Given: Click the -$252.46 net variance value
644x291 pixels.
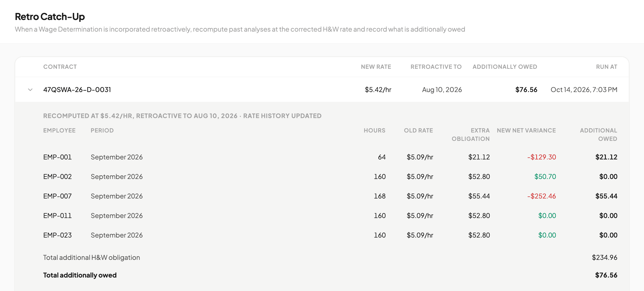Looking at the screenshot, I should tap(541, 196).
